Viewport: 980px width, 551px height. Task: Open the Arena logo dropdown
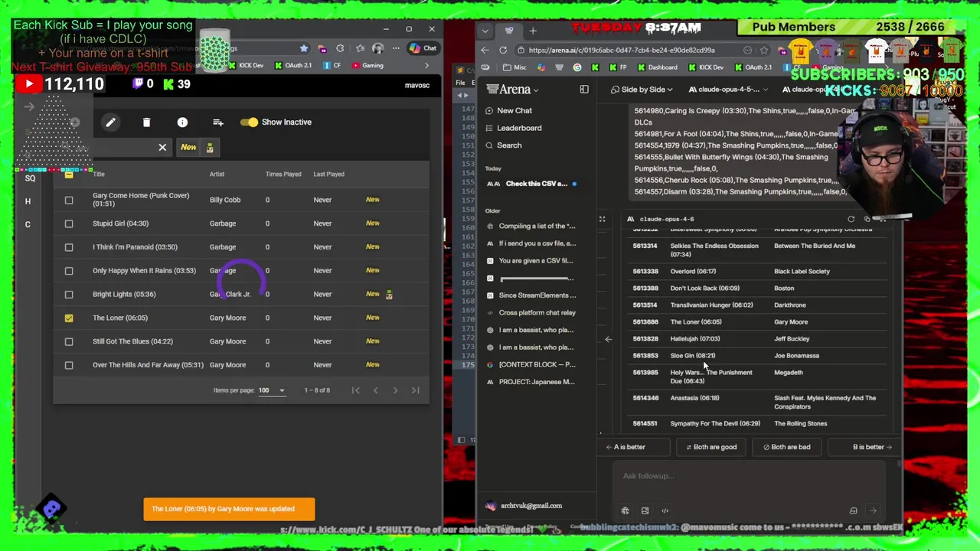pos(512,90)
